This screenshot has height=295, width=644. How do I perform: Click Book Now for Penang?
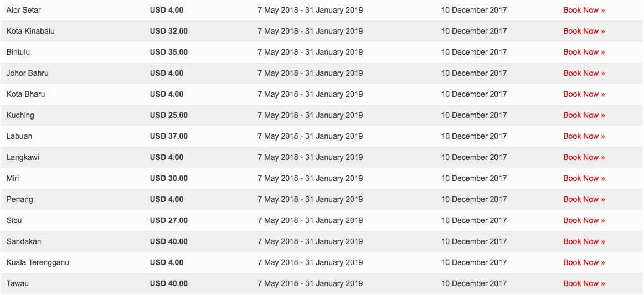coord(584,199)
